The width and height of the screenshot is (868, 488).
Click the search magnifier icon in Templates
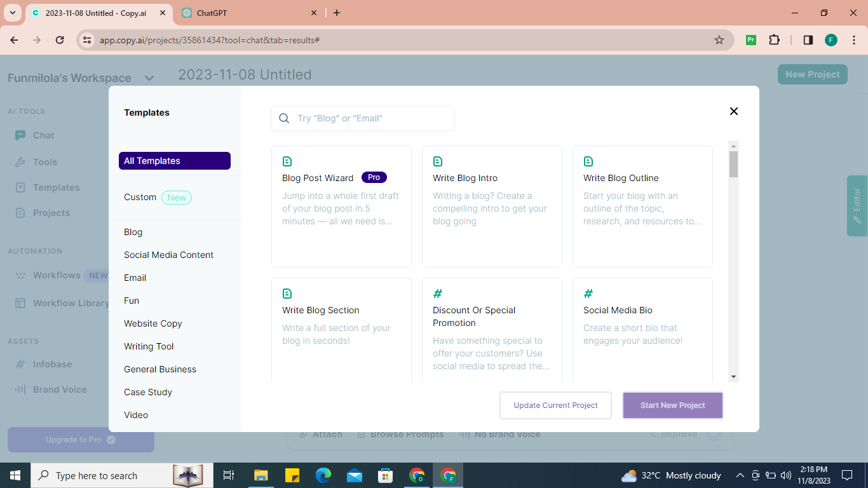click(284, 118)
